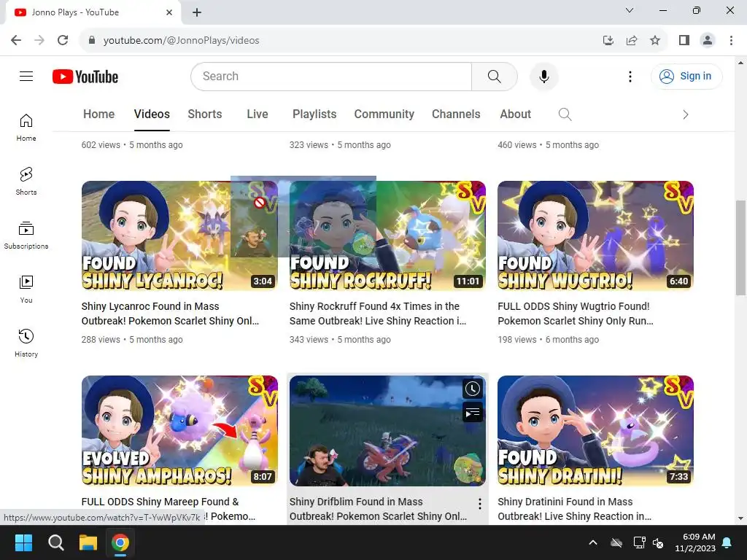
Task: Switch to the About tab
Action: [x=516, y=114]
